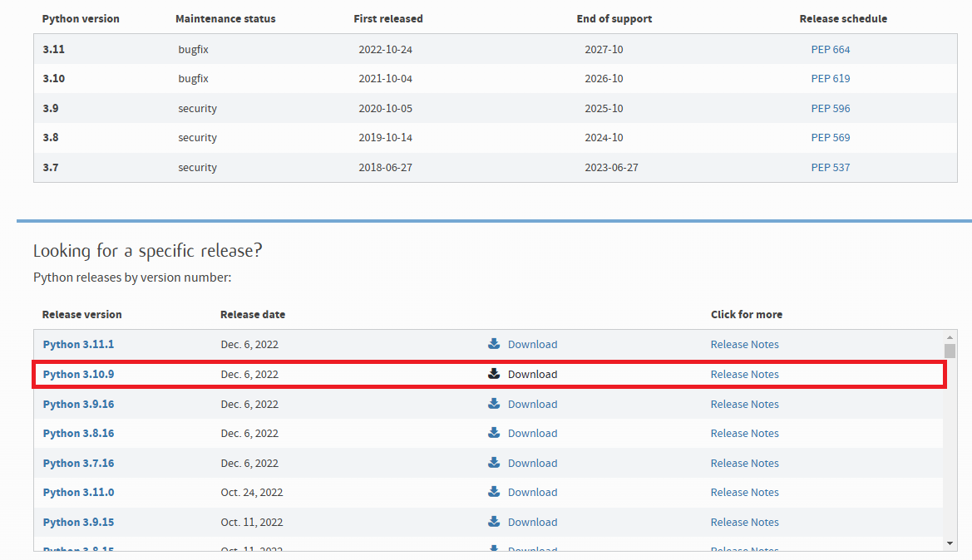Click download icon for Python 3.7.16

pyautogui.click(x=494, y=462)
